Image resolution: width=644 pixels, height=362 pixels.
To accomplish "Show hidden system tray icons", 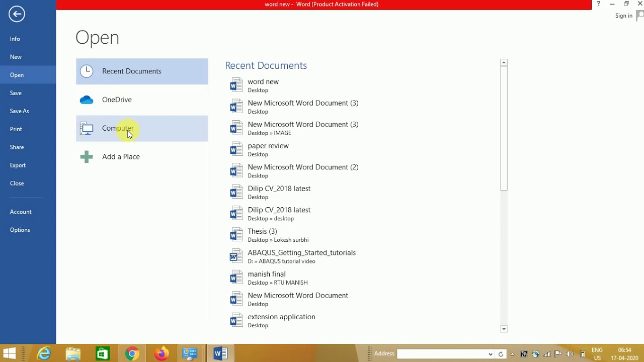I will tap(513, 354).
